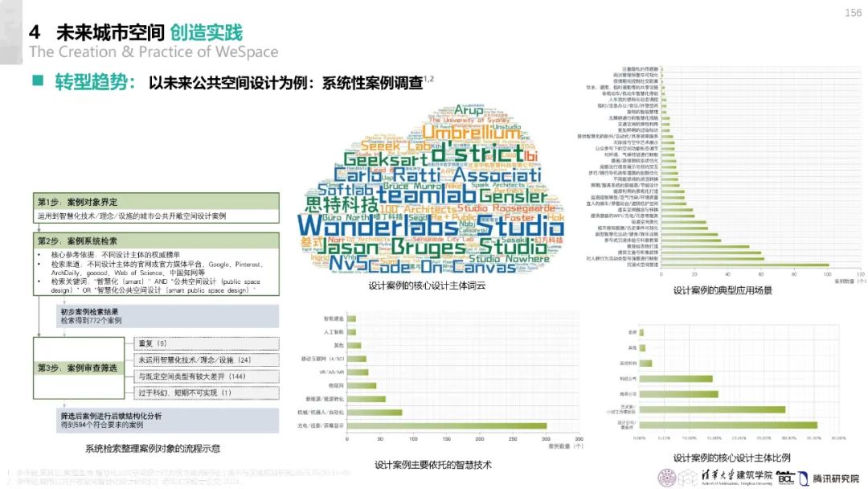Select the '第2步: 案例系统检索' header box
Image resolution: width=868 pixels, height=489 pixels.
(156, 240)
